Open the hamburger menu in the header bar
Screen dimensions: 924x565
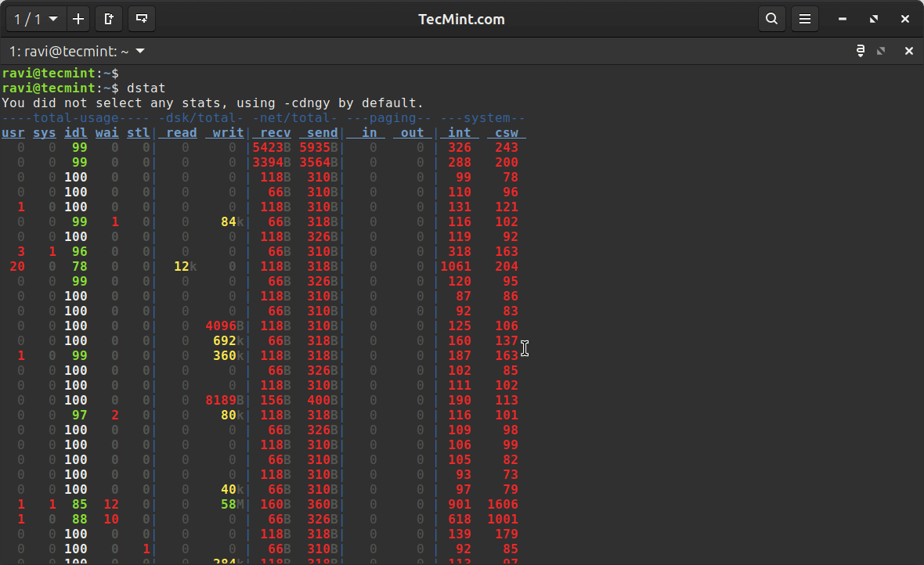(804, 19)
